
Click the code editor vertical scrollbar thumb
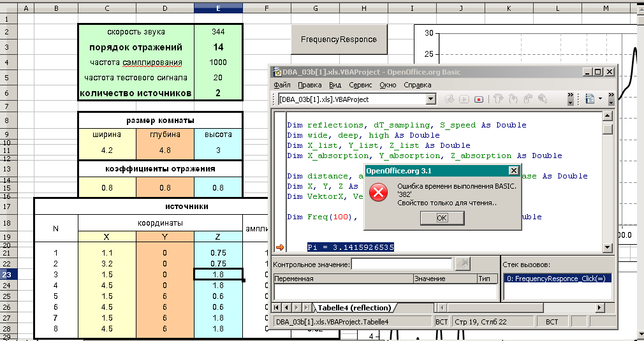pyautogui.click(x=608, y=129)
